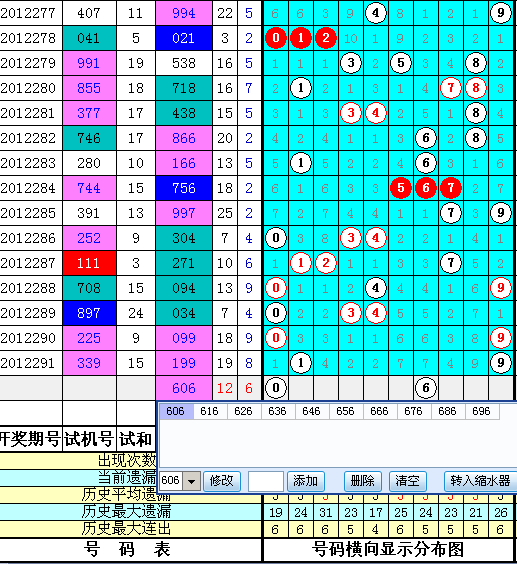Click the 清空 button
This screenshot has height=564, width=517.
408,481
